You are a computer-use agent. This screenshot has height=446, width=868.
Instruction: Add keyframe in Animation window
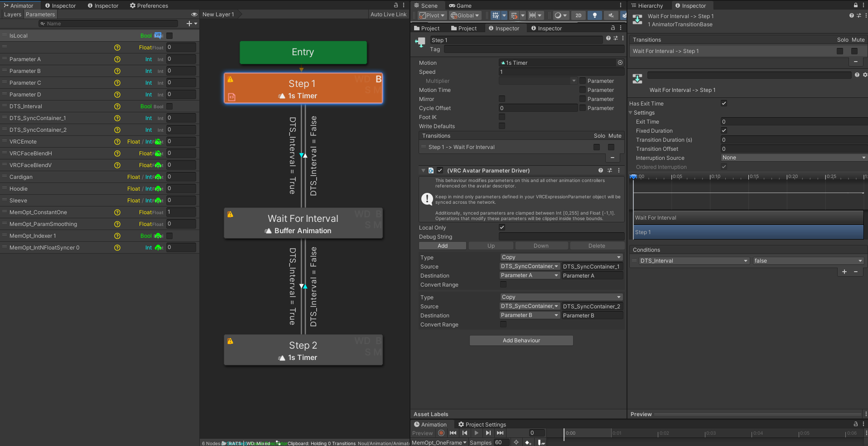528,442
